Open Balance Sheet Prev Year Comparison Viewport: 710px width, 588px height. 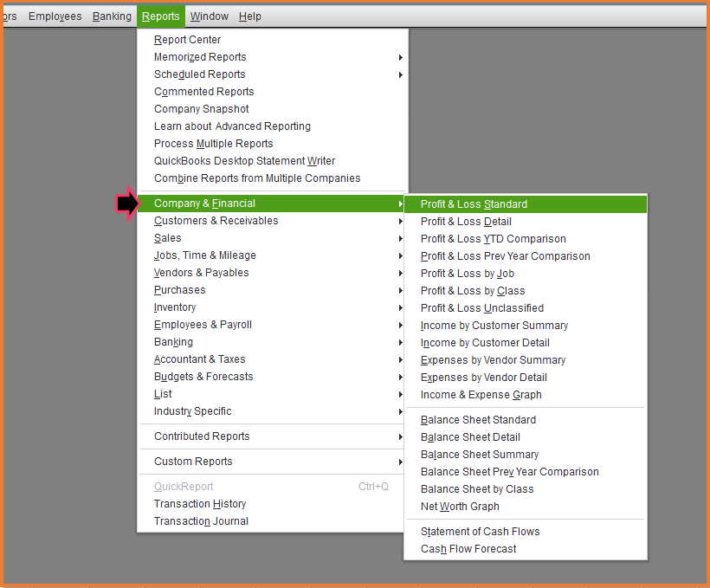(x=526, y=472)
